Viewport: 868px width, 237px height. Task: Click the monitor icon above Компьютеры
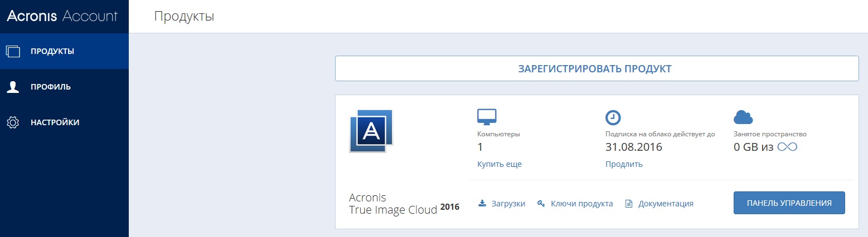click(487, 117)
